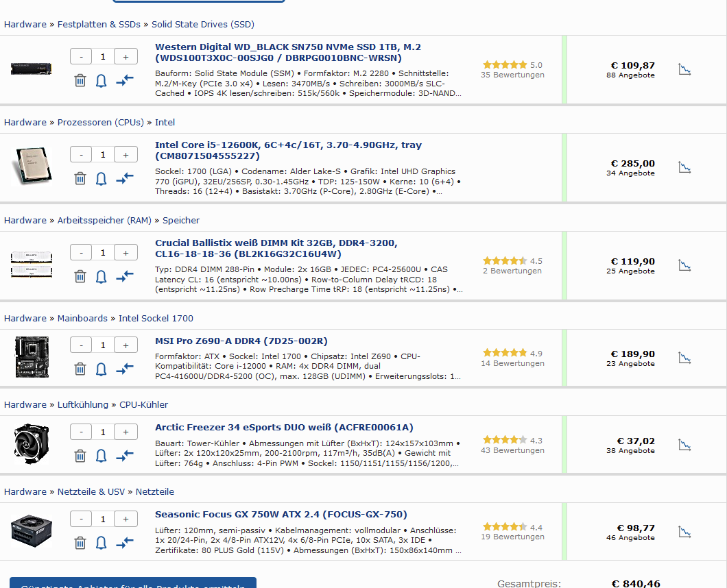Click quantity field for MSI Pro Z690-A
This screenshot has height=588, width=727.
coord(103,345)
